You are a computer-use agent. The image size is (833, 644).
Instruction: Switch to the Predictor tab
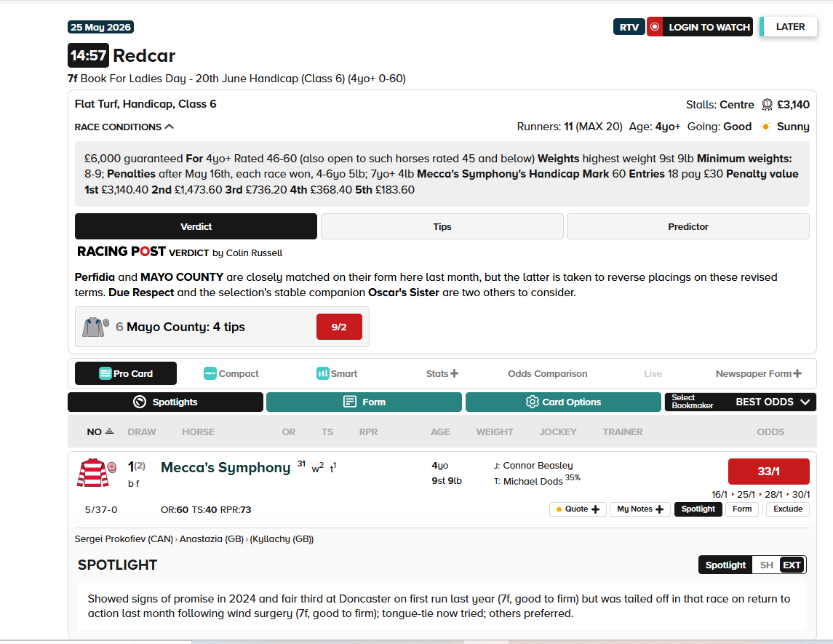click(x=688, y=226)
